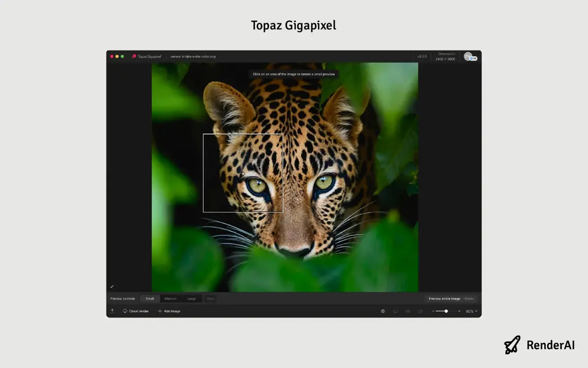The height and width of the screenshot is (368, 588).
Task: Click the file name person in lake water color.png
Action: [193, 56]
